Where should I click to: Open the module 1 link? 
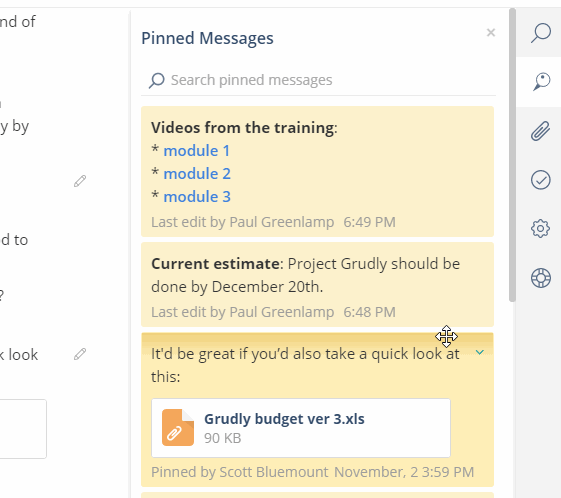(x=196, y=151)
